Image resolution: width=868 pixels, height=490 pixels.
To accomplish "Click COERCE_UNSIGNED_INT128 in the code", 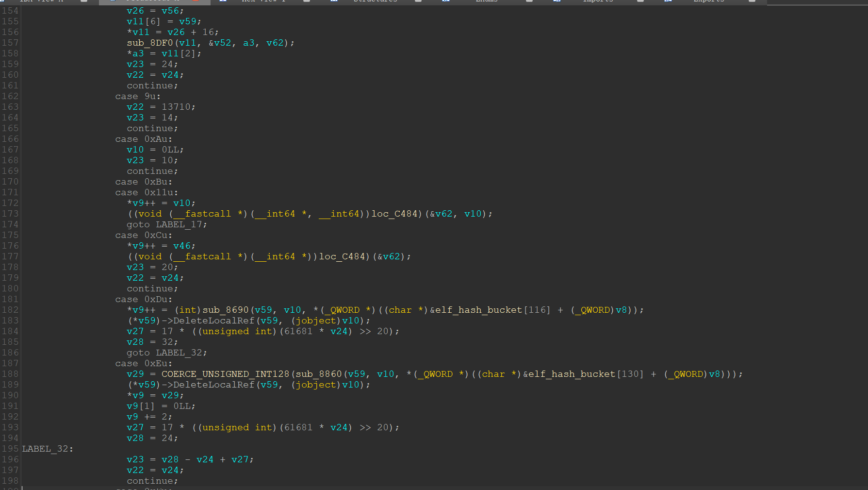I will tap(226, 374).
